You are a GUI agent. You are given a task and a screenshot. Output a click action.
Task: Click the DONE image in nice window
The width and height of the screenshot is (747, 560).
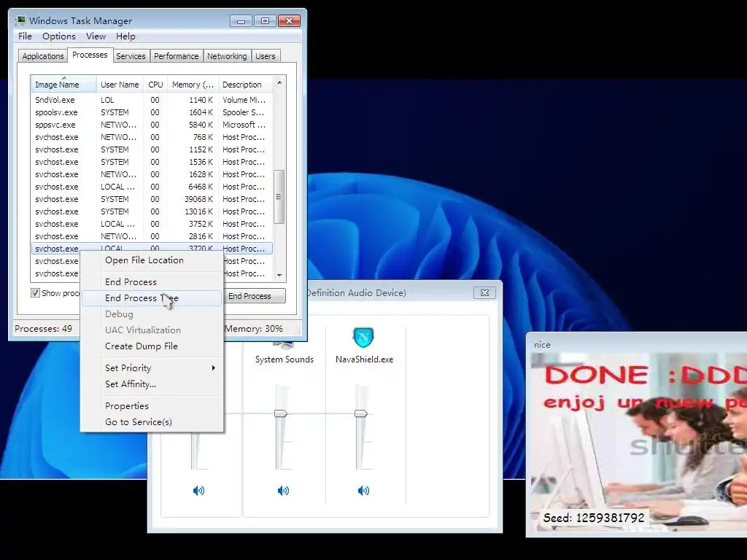pyautogui.click(x=639, y=443)
